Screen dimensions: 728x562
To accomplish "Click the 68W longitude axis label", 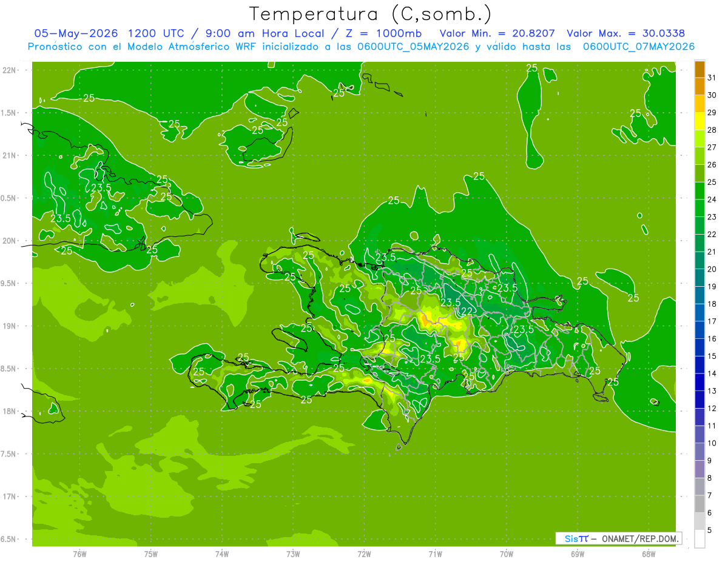I will (648, 554).
